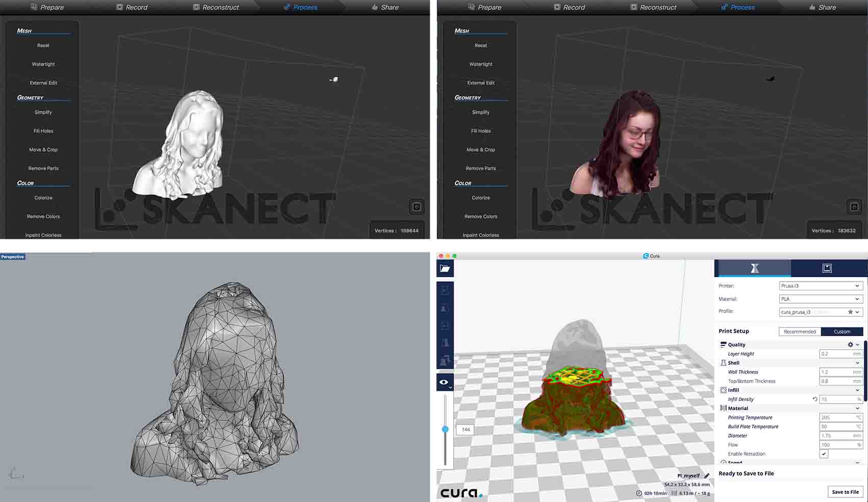Select the Process tab in the colored-scan Skanect window
The height and width of the screenshot is (502, 868).
[x=738, y=7]
